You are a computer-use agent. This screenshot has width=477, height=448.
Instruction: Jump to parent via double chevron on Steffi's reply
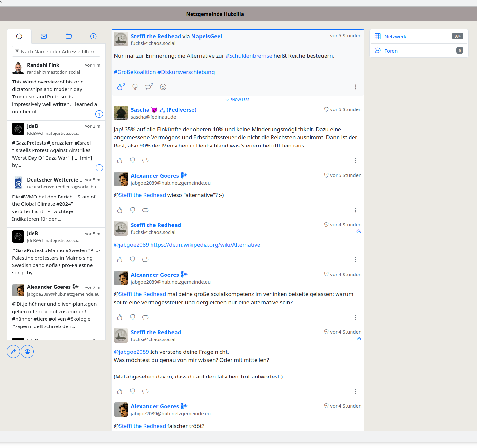(359, 231)
